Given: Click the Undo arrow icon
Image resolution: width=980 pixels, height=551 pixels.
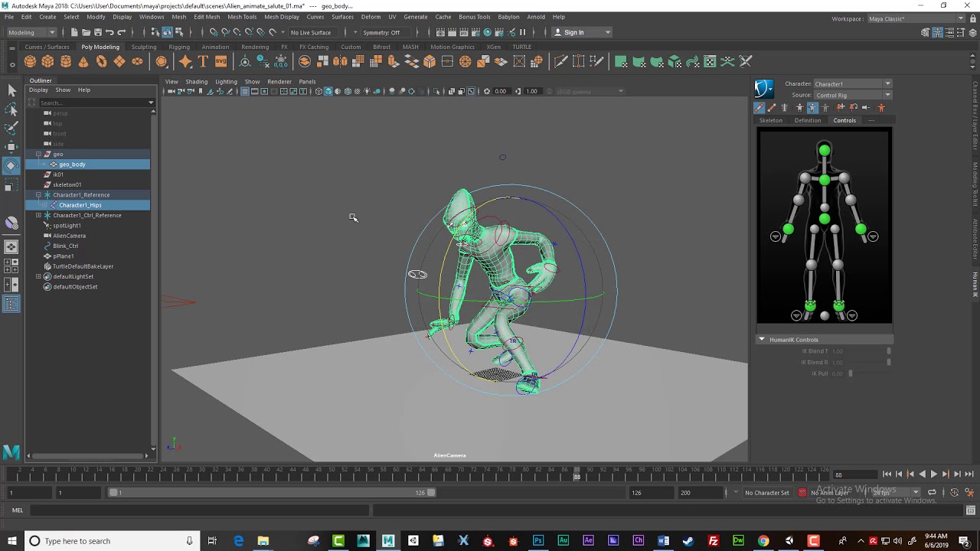Looking at the screenshot, I should click(109, 32).
